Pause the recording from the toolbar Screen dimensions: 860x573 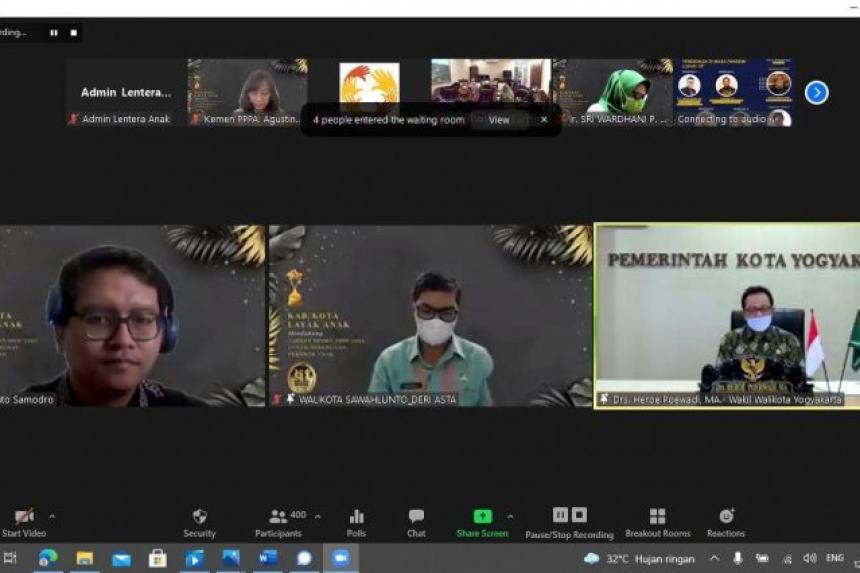click(560, 515)
